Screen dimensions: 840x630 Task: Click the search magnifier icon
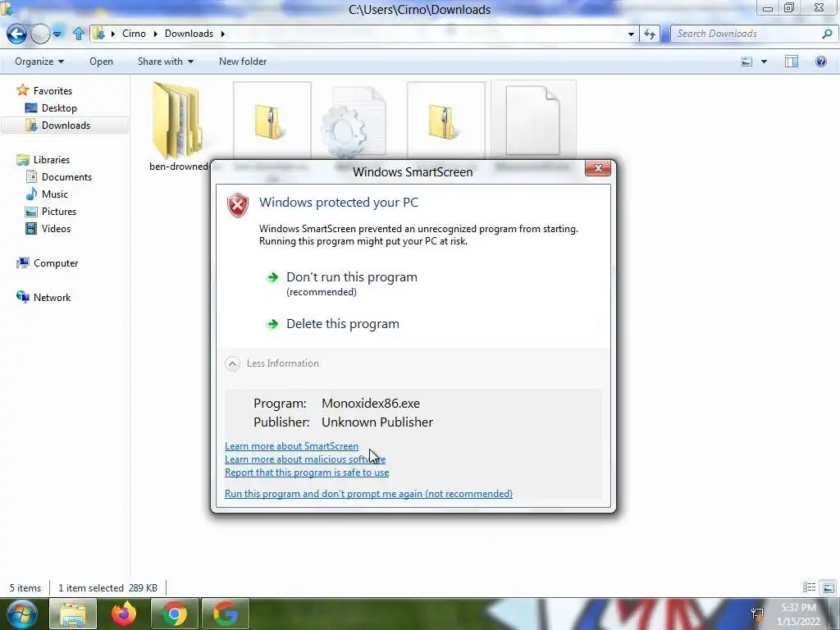pyautogui.click(x=827, y=34)
